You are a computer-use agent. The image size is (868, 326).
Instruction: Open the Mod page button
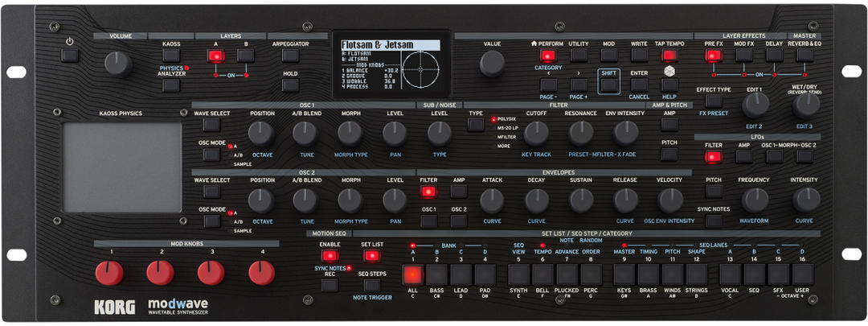coord(609,55)
